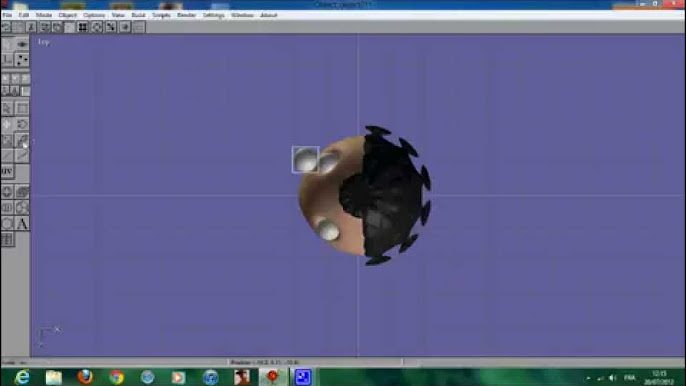Open the Render menu
This screenshot has width=686, height=386.
click(x=186, y=15)
